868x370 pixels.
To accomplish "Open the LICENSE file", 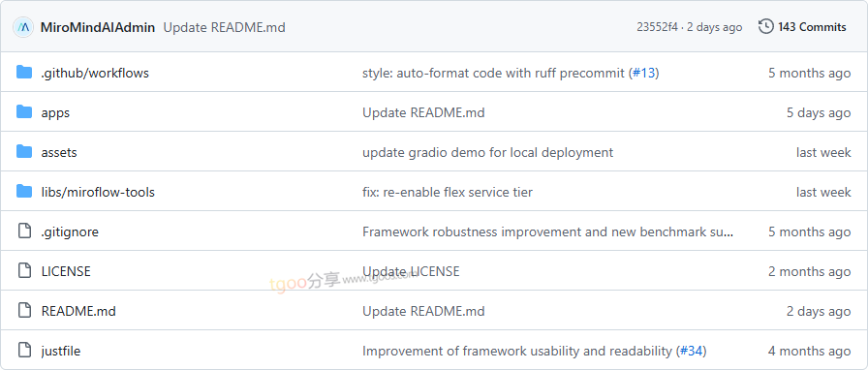I will (66, 271).
